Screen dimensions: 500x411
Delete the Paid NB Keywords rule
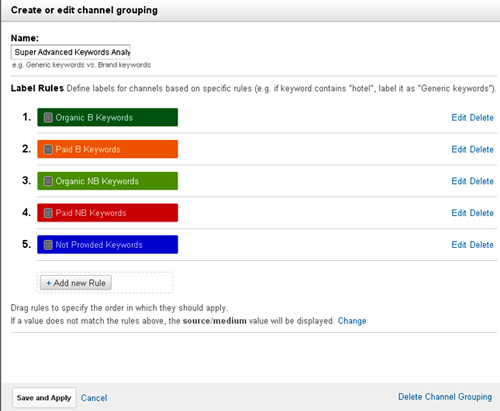481,213
